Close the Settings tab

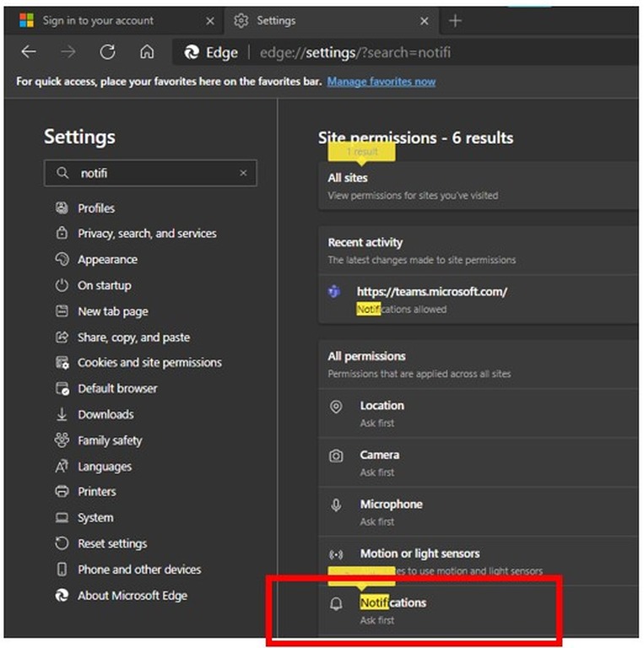424,20
